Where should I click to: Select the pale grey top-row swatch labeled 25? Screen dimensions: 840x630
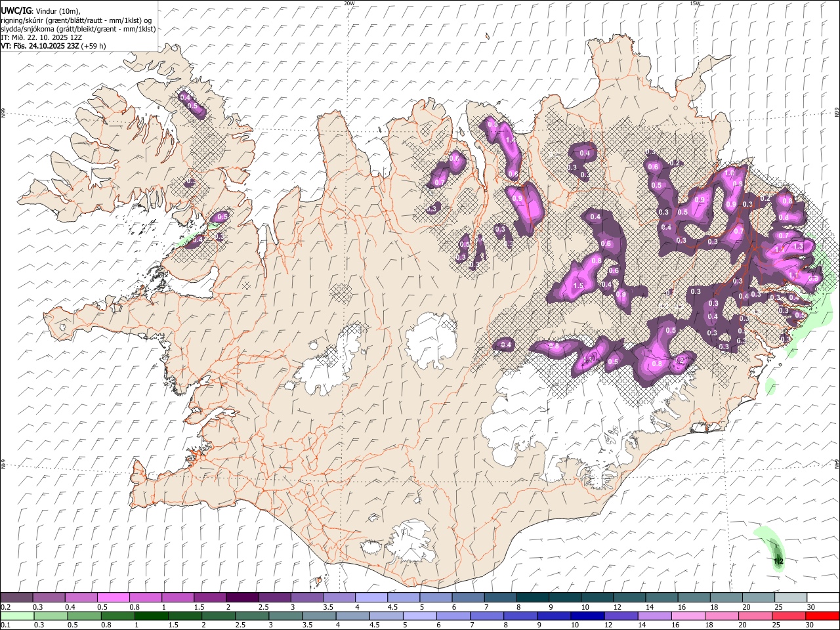[x=791, y=597]
